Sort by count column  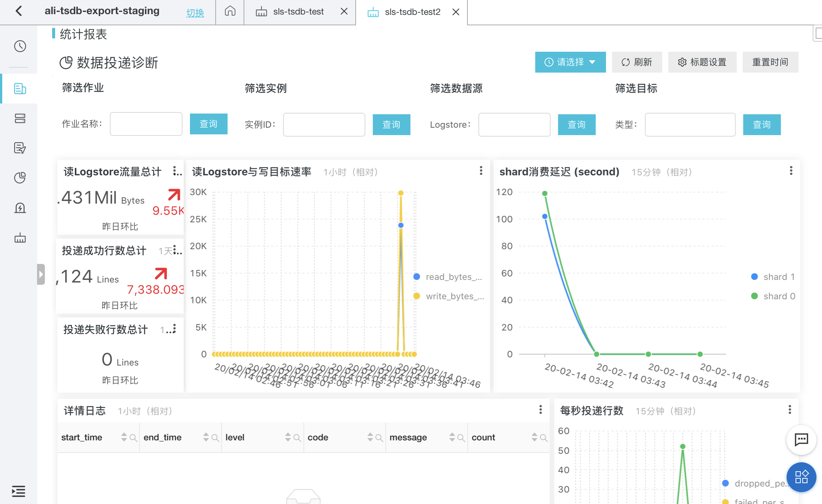[534, 437]
